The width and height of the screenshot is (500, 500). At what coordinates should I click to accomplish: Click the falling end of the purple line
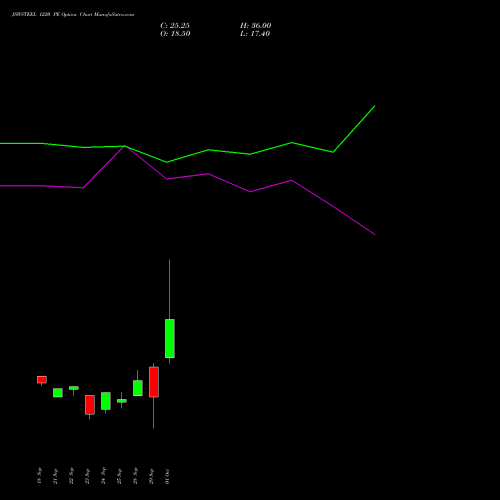(x=375, y=234)
